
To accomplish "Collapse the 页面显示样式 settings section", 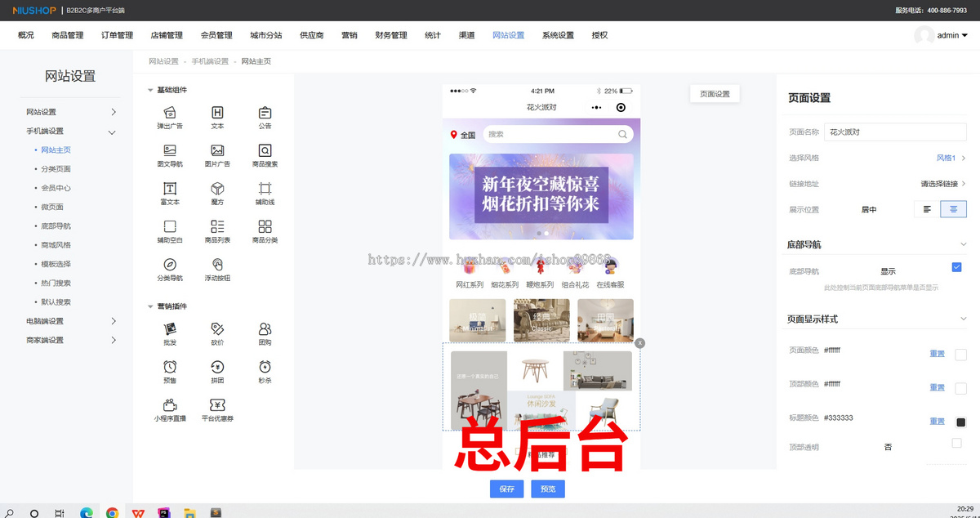I will [x=964, y=319].
